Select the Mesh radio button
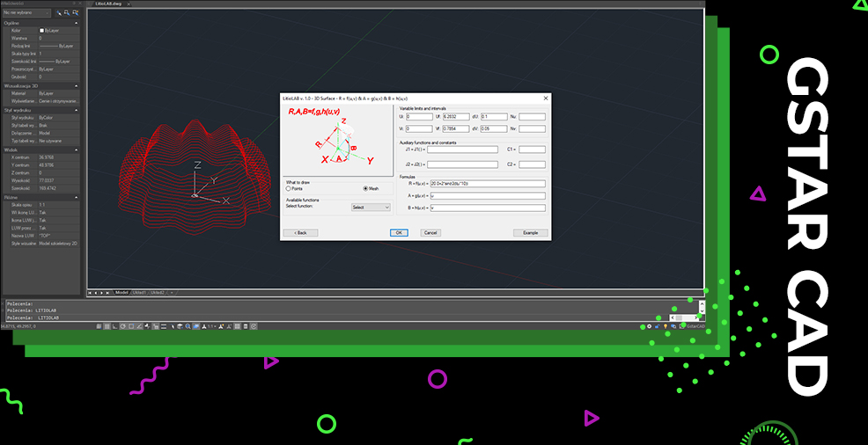The image size is (868, 445). click(x=365, y=188)
